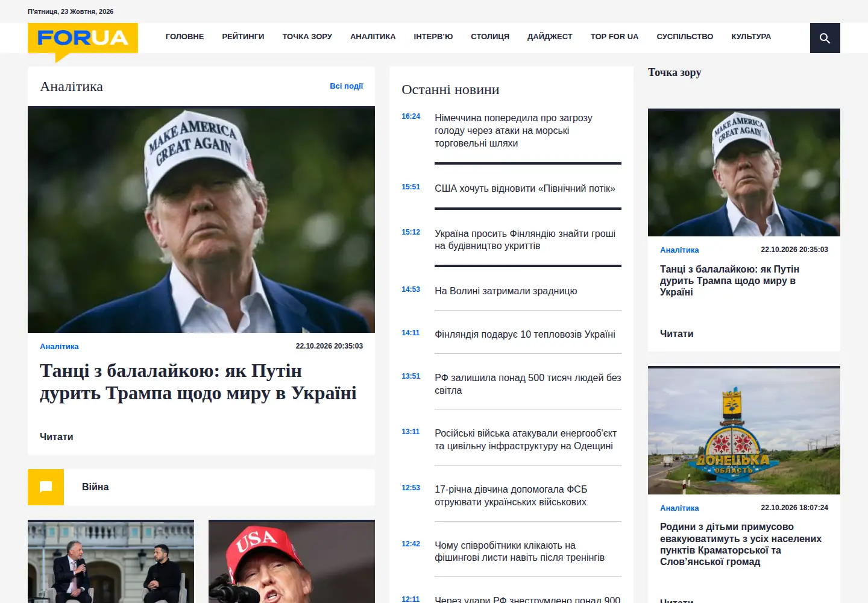The height and width of the screenshot is (603, 868).
Task: Click Читати in sidebar Trump article card
Action: 677,334
